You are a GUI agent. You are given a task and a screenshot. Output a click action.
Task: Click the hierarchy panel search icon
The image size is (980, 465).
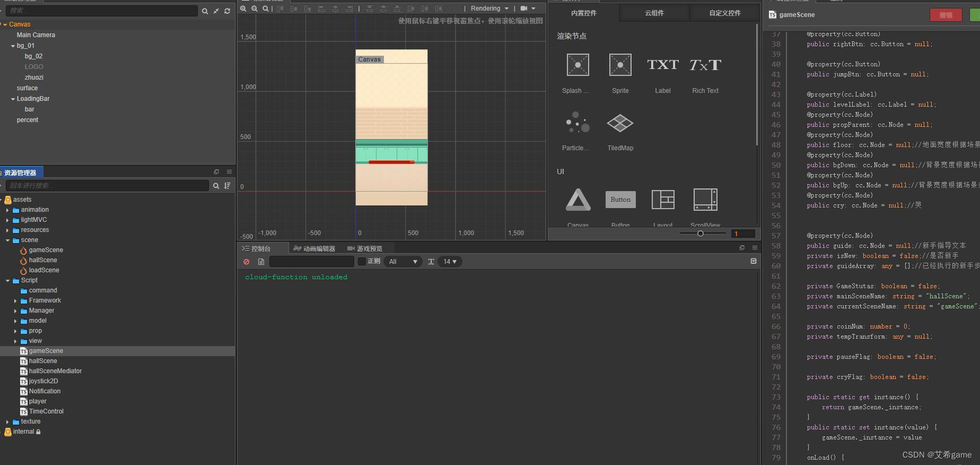[x=205, y=11]
